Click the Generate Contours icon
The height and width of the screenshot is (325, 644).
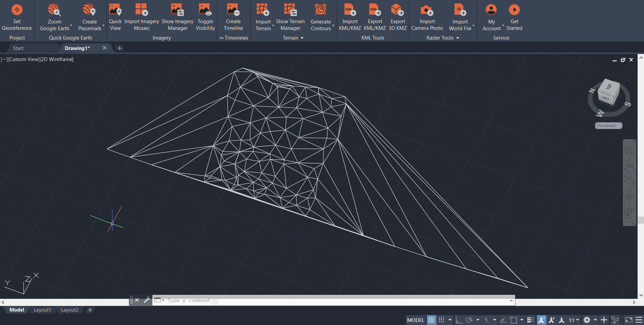pyautogui.click(x=320, y=10)
